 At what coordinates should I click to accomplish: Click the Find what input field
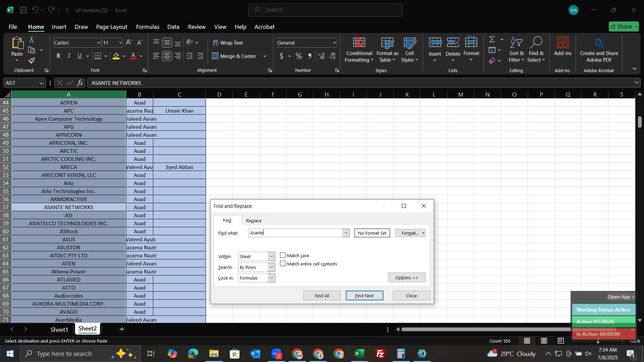(x=296, y=233)
